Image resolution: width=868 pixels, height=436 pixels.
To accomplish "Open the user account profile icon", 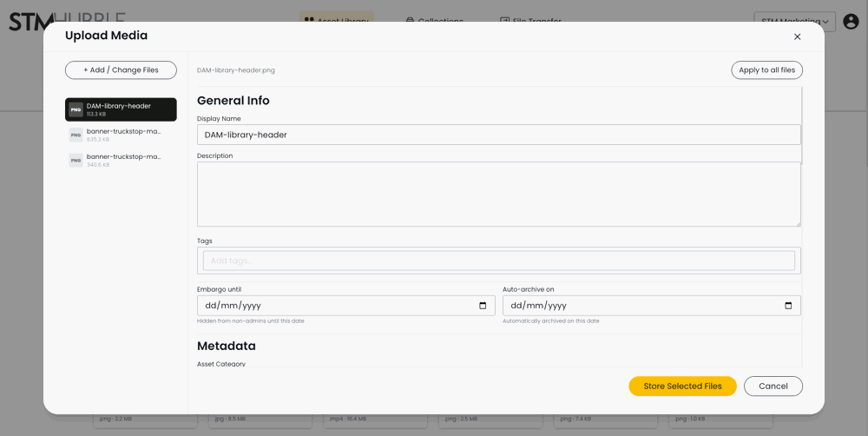I will pyautogui.click(x=851, y=22).
